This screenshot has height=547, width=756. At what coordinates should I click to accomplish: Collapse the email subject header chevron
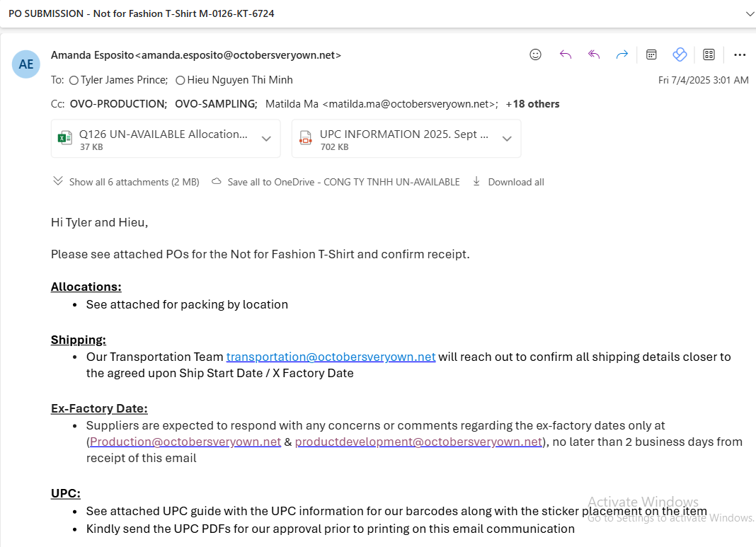[x=750, y=13]
